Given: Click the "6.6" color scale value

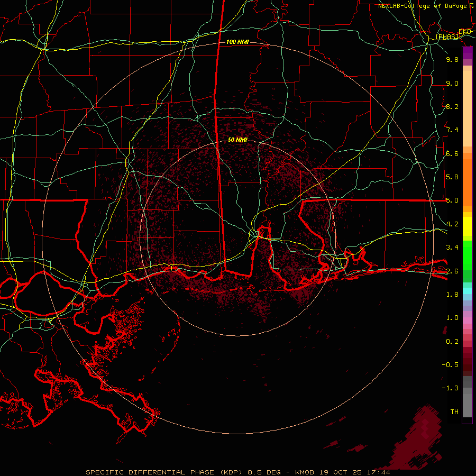Looking at the screenshot, I should (452, 153).
